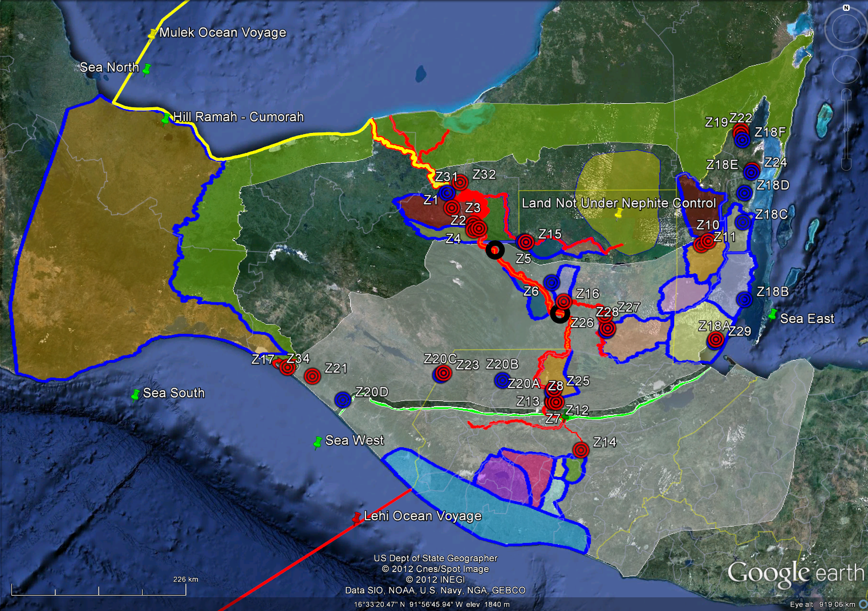Click the 'Data SIO, NOAA, U.S. Navy, NGA, GEBCO' text
This screenshot has height=611, width=868.
coord(436,590)
